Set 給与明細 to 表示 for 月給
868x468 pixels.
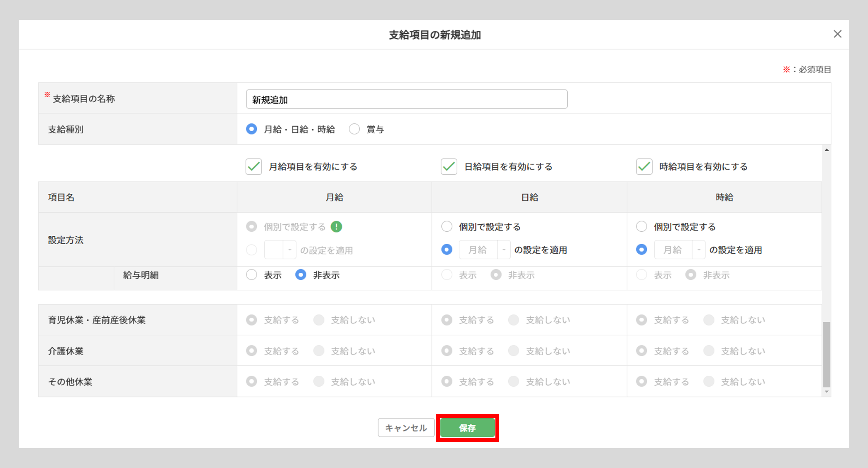click(x=251, y=275)
